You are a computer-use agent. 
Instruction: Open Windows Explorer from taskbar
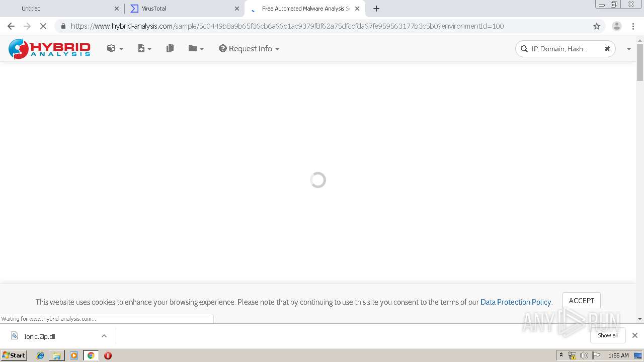(57, 355)
